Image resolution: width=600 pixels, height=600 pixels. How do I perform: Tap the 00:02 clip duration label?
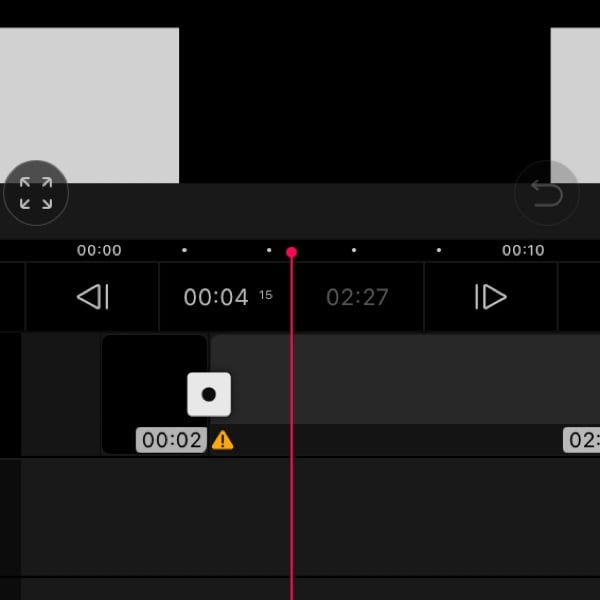coord(172,440)
